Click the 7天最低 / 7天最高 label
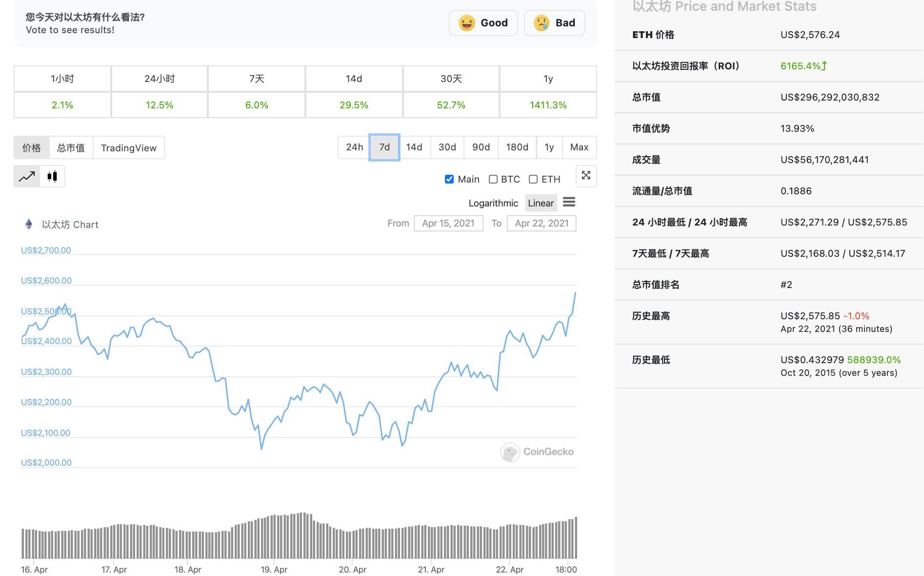This screenshot has width=924, height=576. [x=671, y=253]
